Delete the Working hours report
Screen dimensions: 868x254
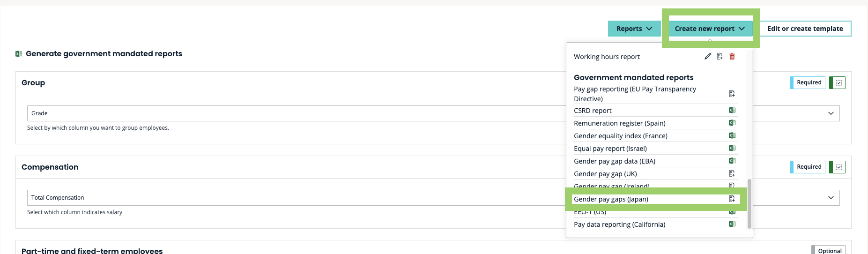pyautogui.click(x=732, y=56)
